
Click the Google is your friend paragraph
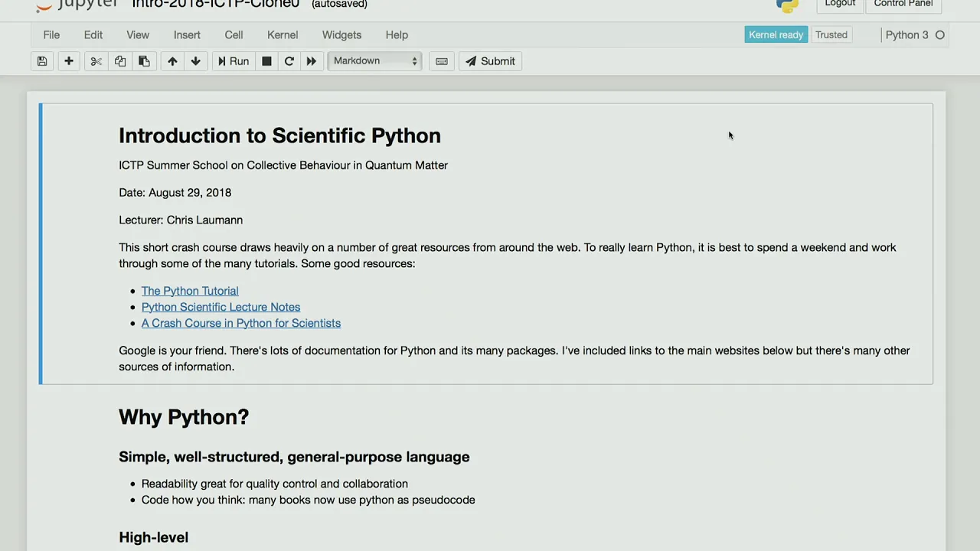point(514,358)
